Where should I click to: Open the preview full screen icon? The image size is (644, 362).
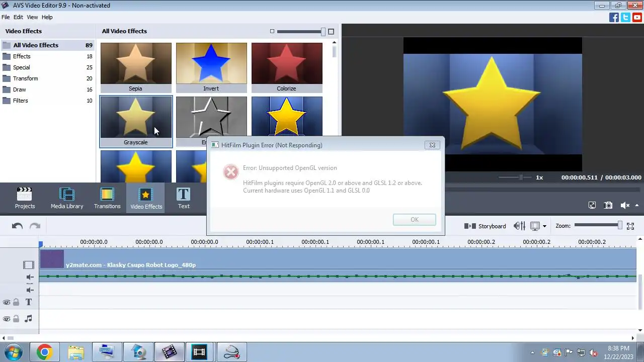[x=592, y=205]
